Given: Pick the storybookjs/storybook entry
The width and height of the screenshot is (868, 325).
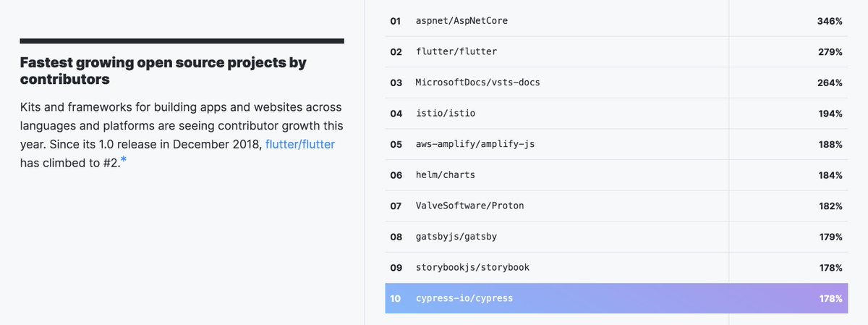Looking at the screenshot, I should (472, 268).
